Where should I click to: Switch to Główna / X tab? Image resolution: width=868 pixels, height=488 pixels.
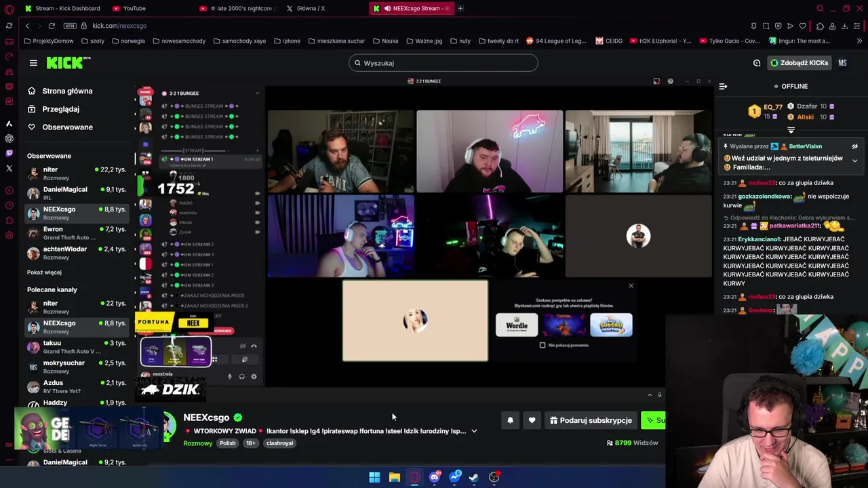coord(305,8)
